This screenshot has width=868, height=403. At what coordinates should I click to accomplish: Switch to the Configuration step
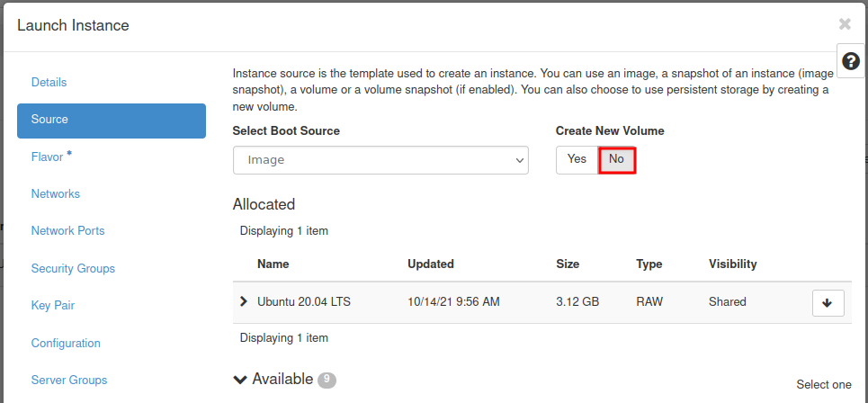tap(66, 344)
